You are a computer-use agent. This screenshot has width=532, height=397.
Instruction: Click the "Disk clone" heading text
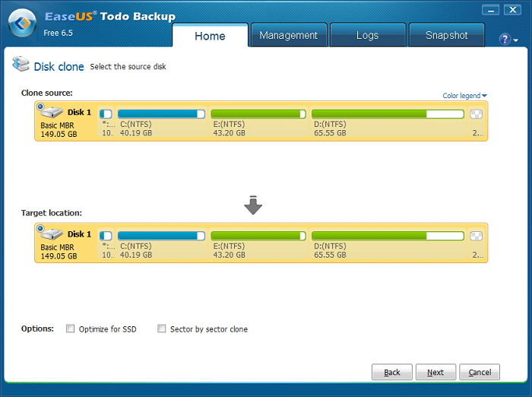(59, 67)
